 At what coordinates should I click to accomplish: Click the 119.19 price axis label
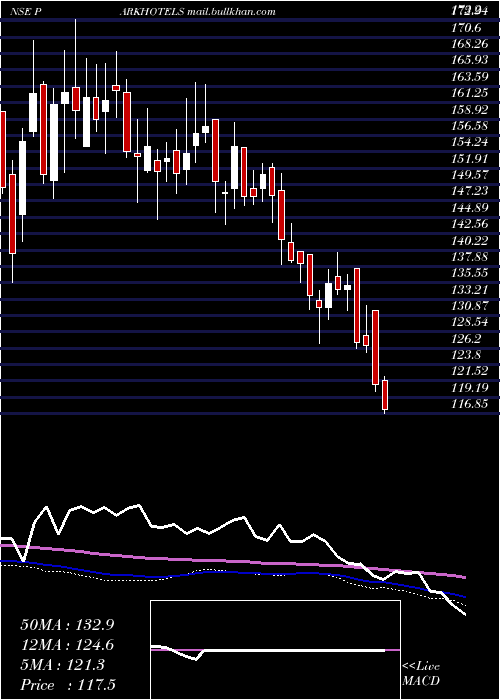tap(471, 388)
